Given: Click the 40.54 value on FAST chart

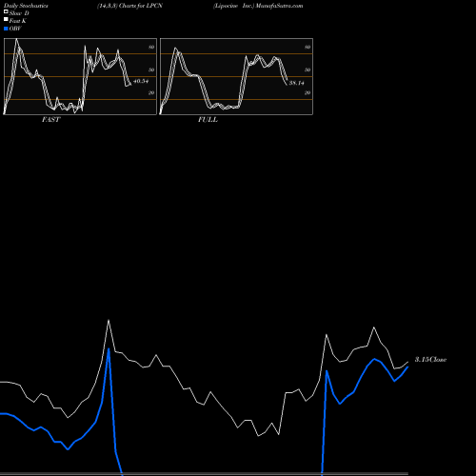Looking at the screenshot, I should [141, 81].
